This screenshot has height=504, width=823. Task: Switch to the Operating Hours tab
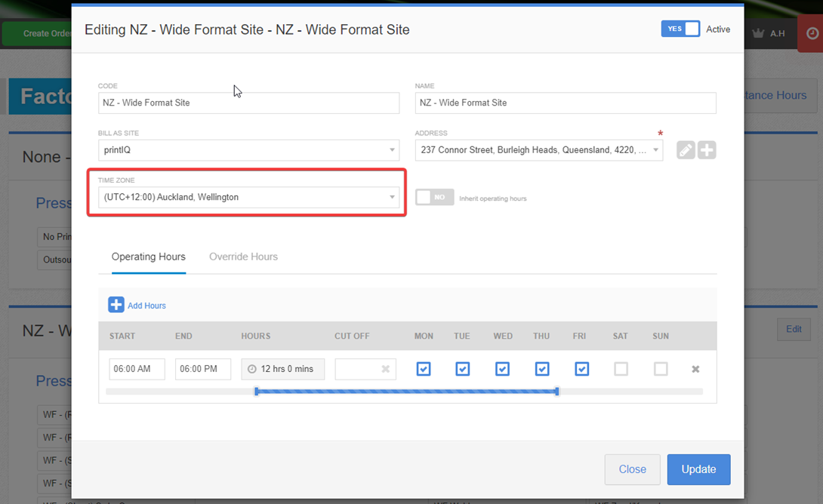tap(149, 257)
